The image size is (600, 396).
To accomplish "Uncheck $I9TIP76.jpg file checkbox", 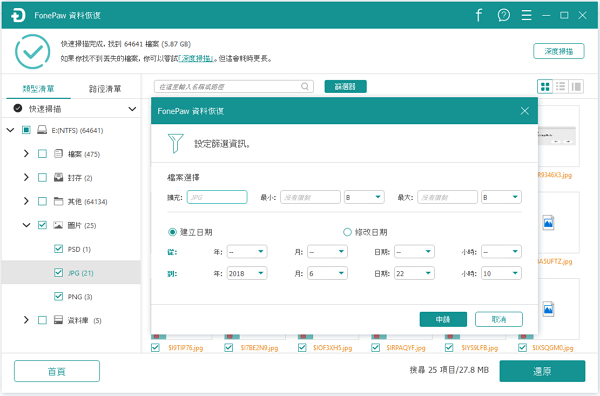I will pos(155,347).
